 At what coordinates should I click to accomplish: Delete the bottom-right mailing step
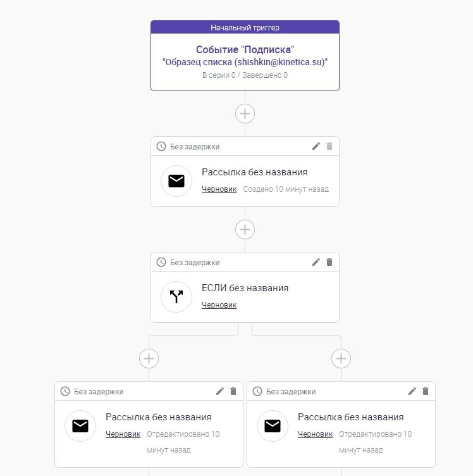click(x=426, y=391)
